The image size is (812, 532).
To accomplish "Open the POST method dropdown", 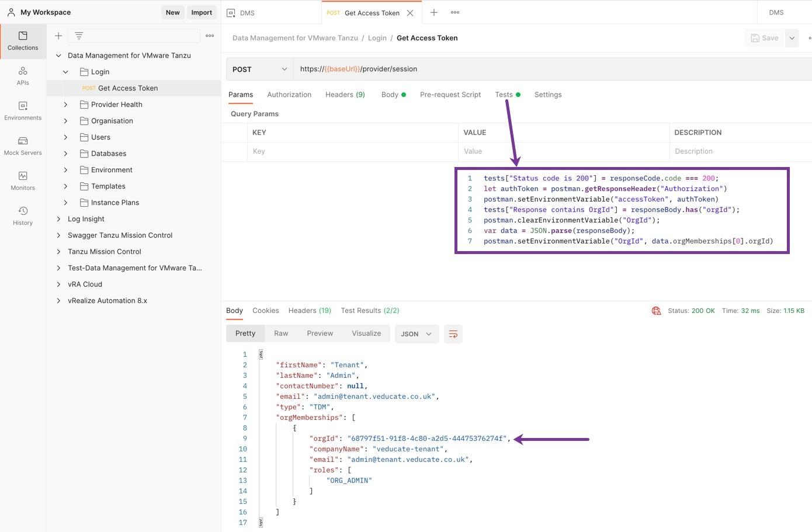I will point(259,69).
